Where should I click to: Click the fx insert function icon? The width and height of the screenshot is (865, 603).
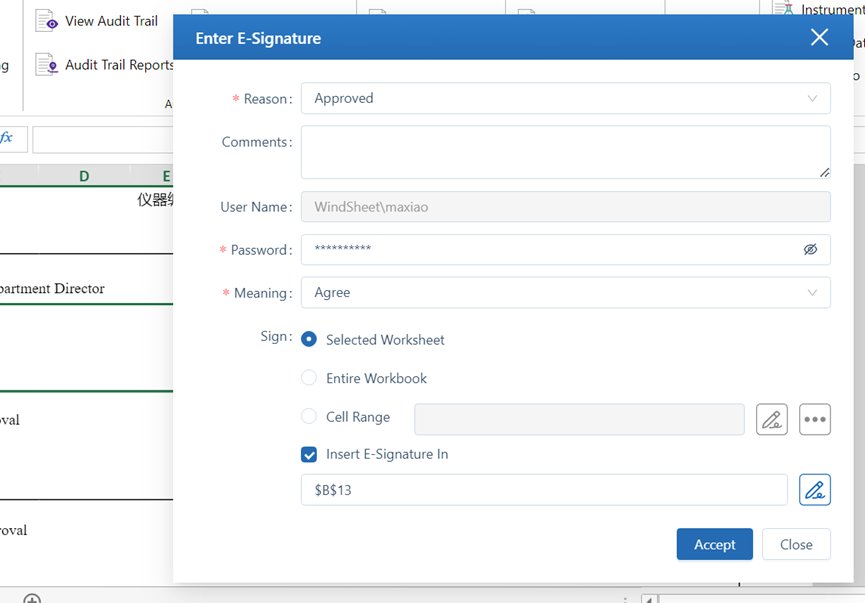click(7, 138)
